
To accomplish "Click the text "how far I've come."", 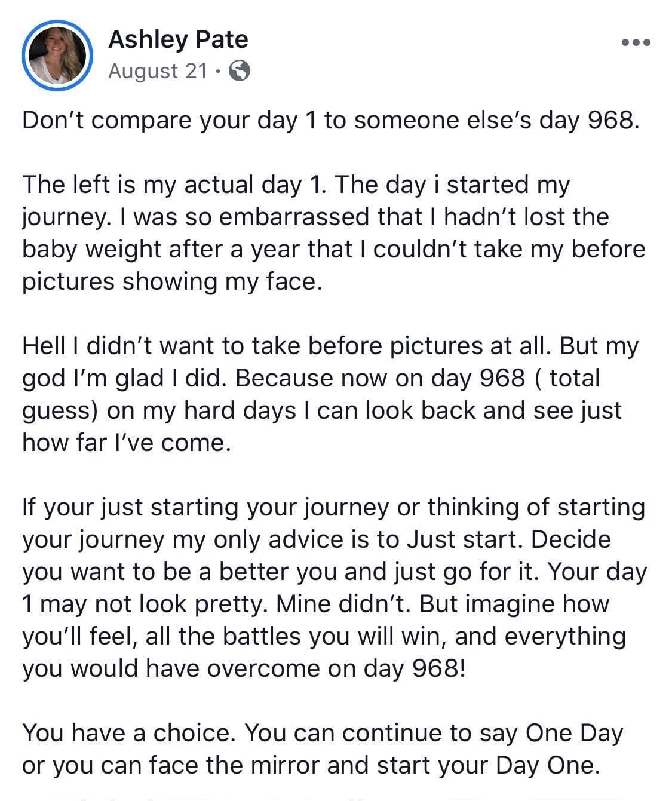I will [x=126, y=443].
